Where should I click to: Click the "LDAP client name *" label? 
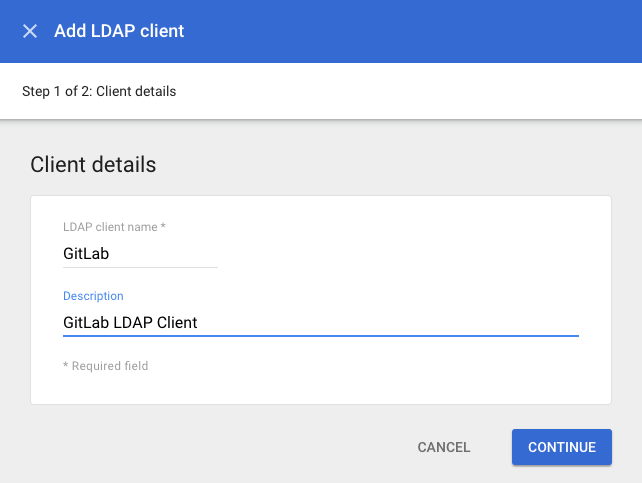[x=112, y=227]
